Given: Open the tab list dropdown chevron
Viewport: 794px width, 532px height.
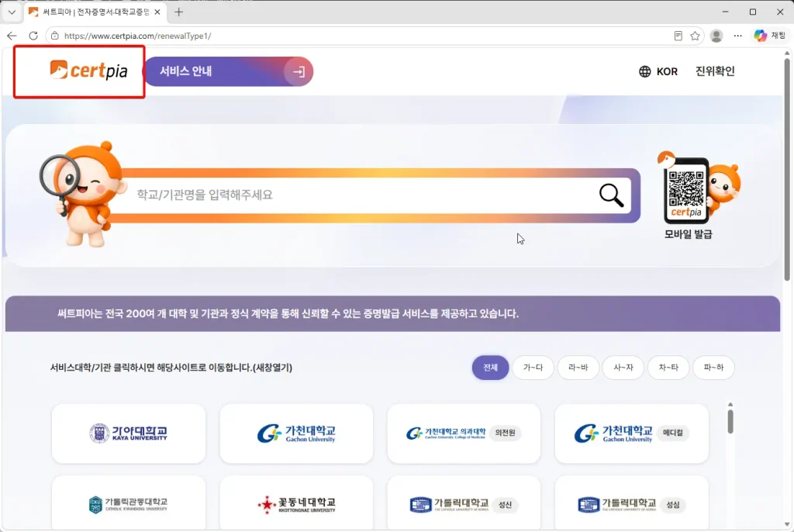Looking at the screenshot, I should tap(12, 12).
